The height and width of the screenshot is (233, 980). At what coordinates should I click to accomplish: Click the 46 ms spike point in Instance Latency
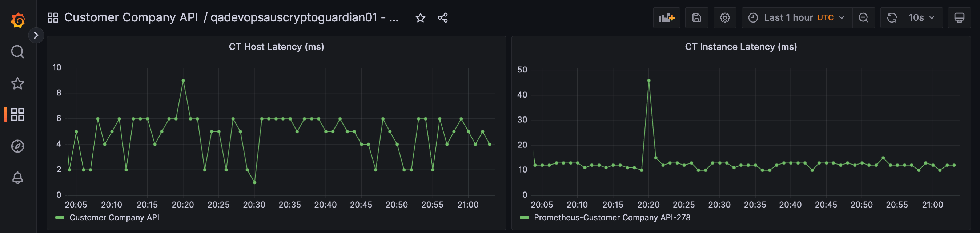pos(648,81)
